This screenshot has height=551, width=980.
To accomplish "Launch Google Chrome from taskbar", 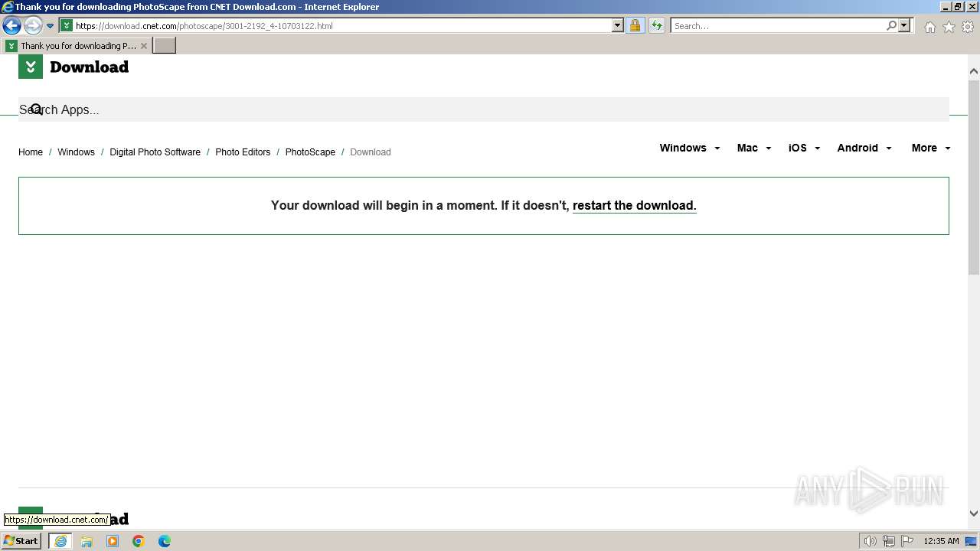I will click(x=139, y=541).
